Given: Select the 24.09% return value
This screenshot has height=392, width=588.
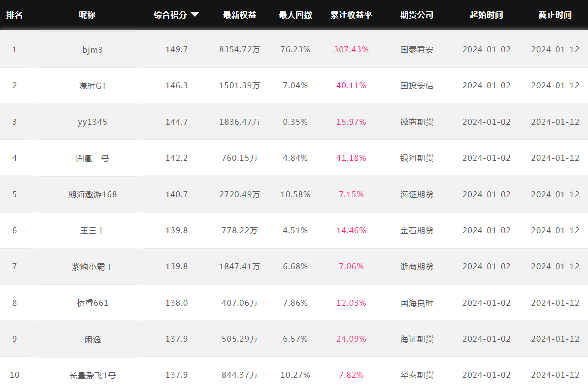Looking at the screenshot, I should (351, 339).
